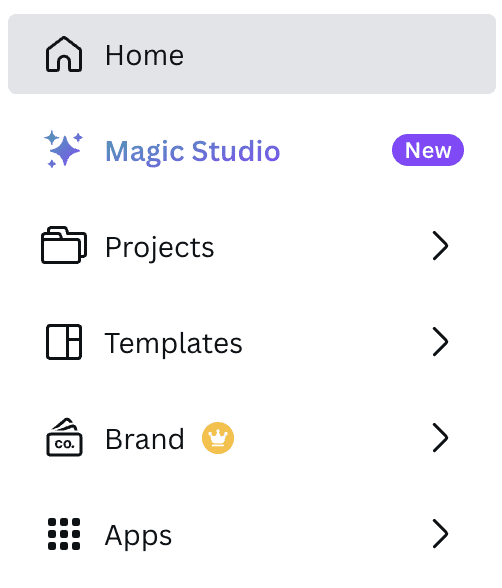Select the Home menu label

click(x=144, y=55)
